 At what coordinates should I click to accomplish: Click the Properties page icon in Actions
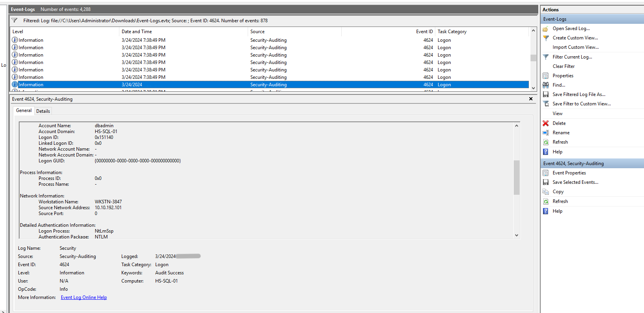546,76
